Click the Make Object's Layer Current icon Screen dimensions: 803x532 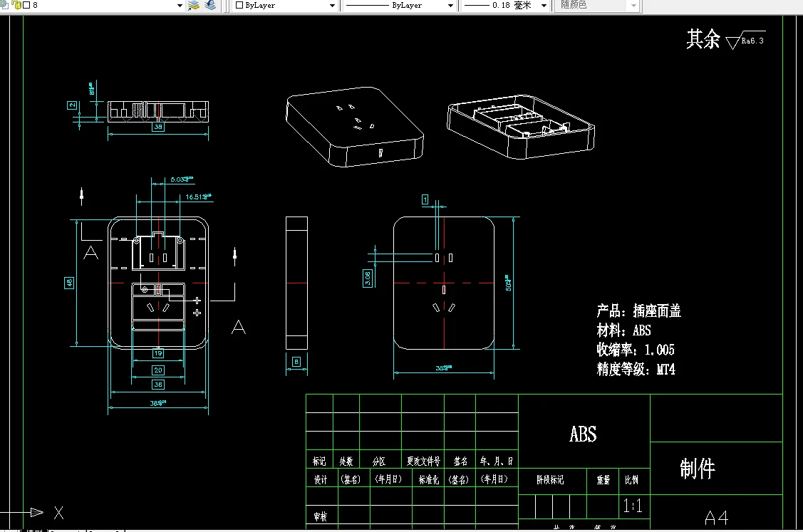click(194, 5)
